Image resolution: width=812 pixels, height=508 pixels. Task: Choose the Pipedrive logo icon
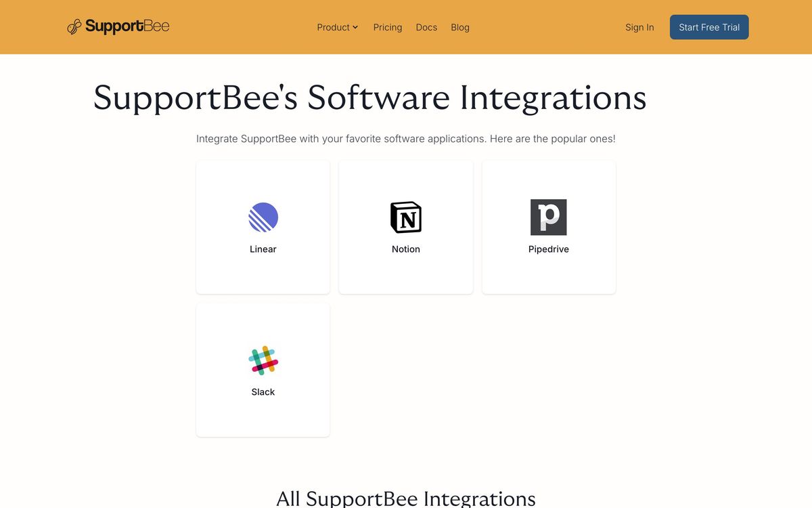tap(549, 217)
